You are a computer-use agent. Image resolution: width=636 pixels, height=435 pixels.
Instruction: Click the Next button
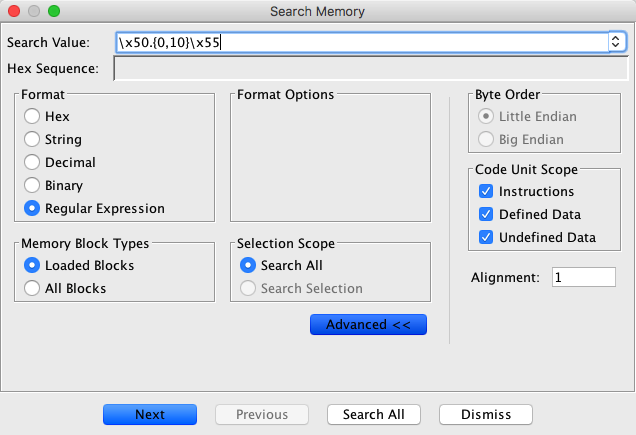(x=149, y=414)
